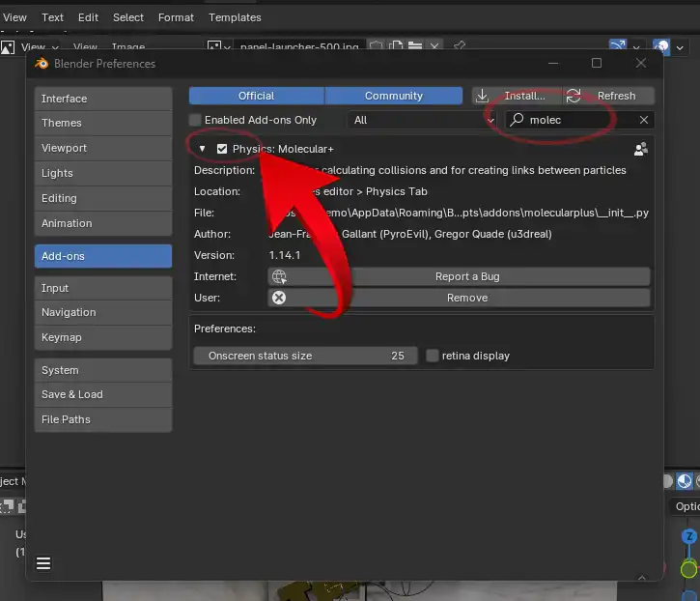This screenshot has height=601, width=700.
Task: Unlink the image with the X icon
Action: pos(434,46)
